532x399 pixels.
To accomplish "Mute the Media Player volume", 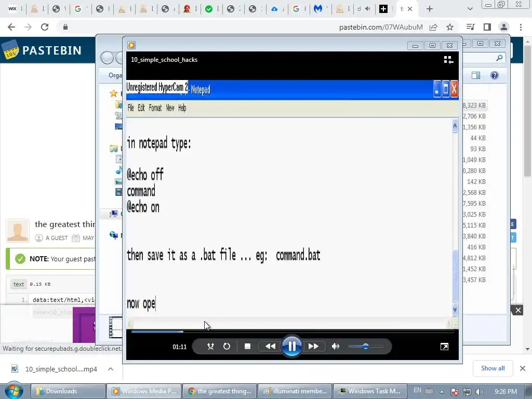I will (335, 347).
